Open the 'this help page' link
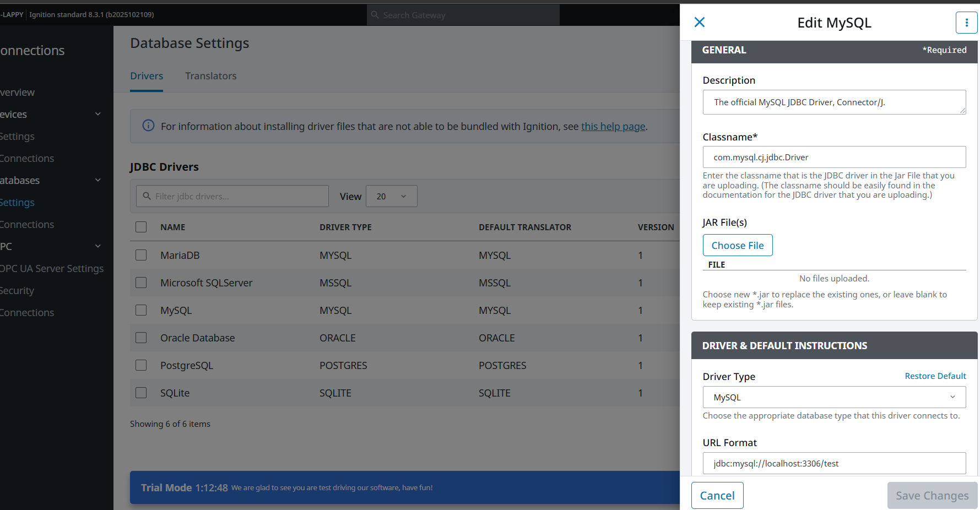This screenshot has height=510, width=980. coord(613,126)
